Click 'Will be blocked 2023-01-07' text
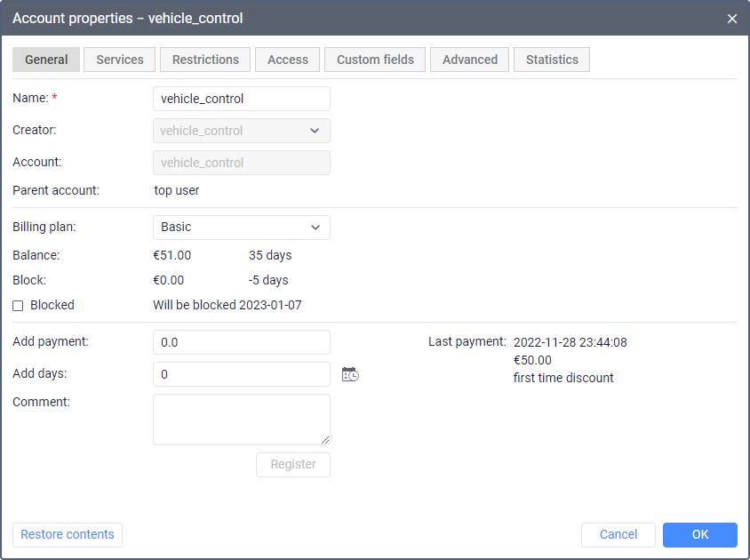This screenshot has height=560, width=750. [x=227, y=305]
